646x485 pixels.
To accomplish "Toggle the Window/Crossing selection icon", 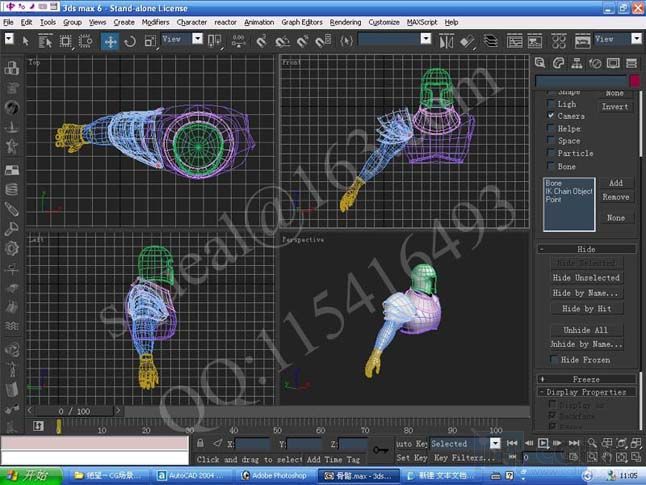I will 85,41.
